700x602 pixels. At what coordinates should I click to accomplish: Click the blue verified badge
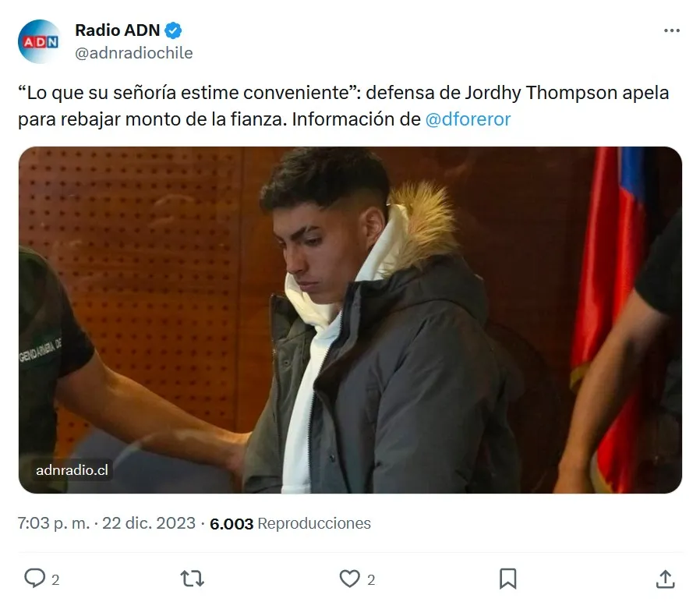[173, 31]
